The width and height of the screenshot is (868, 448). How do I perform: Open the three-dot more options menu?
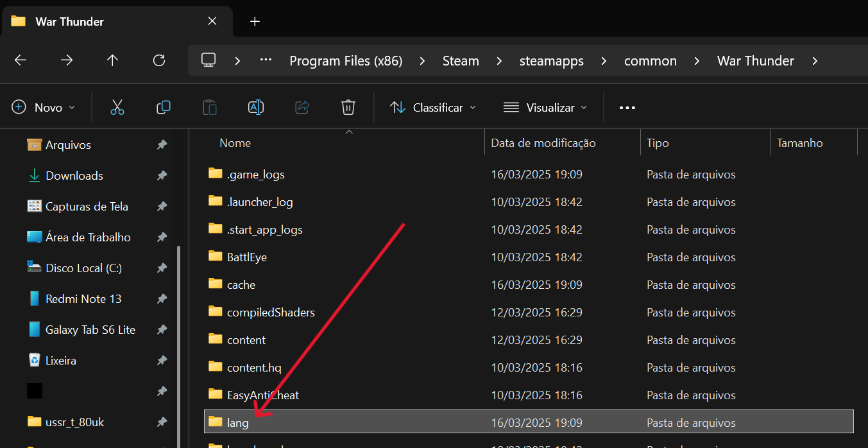coord(627,108)
